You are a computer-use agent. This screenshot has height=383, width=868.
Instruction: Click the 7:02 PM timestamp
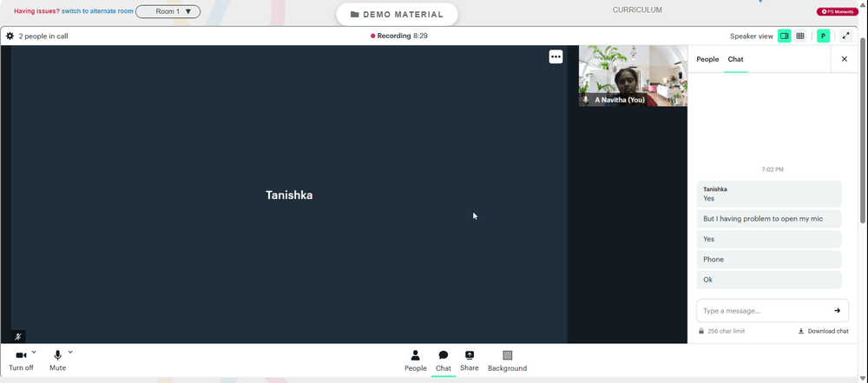(x=773, y=169)
